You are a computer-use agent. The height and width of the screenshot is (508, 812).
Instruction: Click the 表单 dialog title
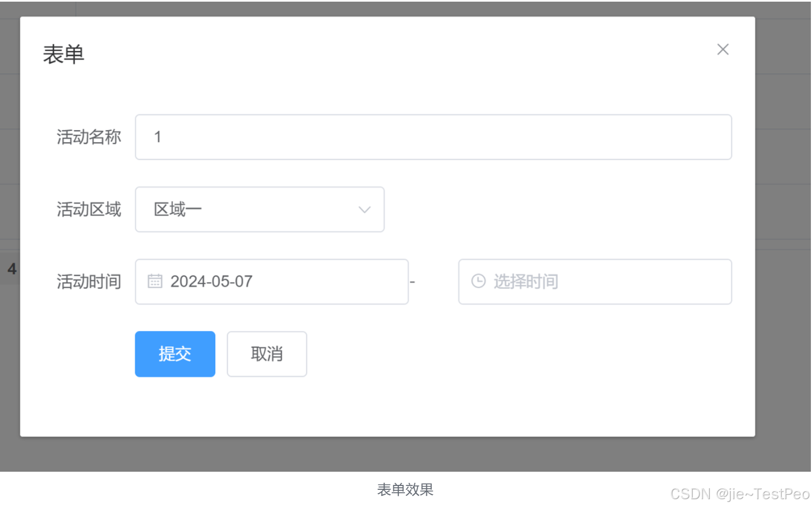coord(63,53)
